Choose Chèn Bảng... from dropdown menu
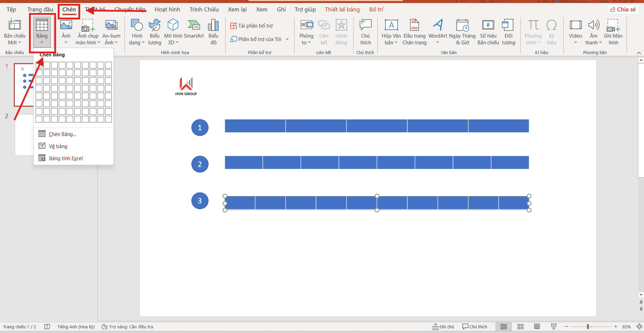Screen dimensions: 644x333 pos(62,134)
